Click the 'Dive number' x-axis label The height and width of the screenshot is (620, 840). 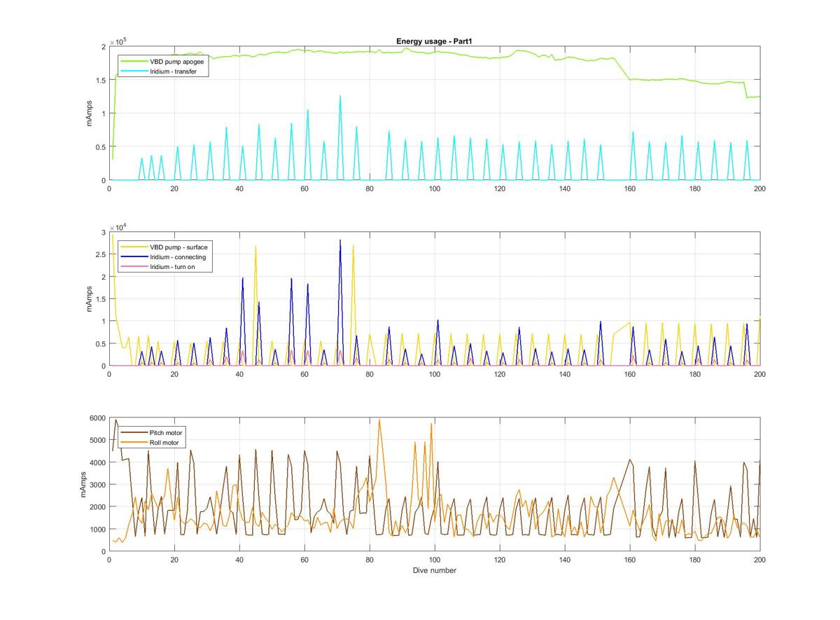point(434,570)
